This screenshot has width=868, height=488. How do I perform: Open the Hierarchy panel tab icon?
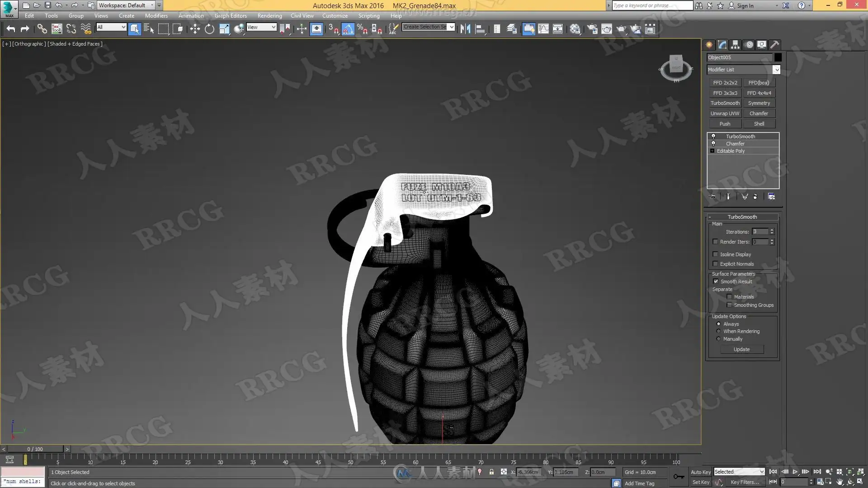click(736, 44)
